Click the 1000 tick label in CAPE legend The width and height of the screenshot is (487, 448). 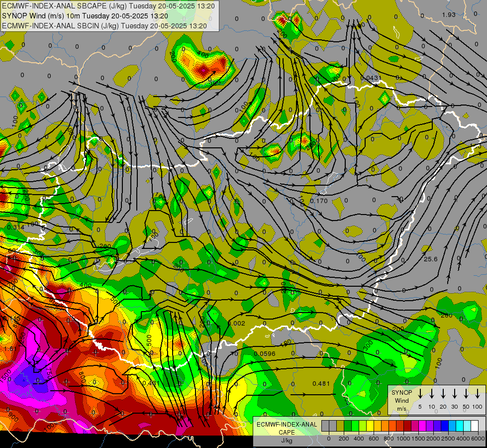[x=403, y=439]
